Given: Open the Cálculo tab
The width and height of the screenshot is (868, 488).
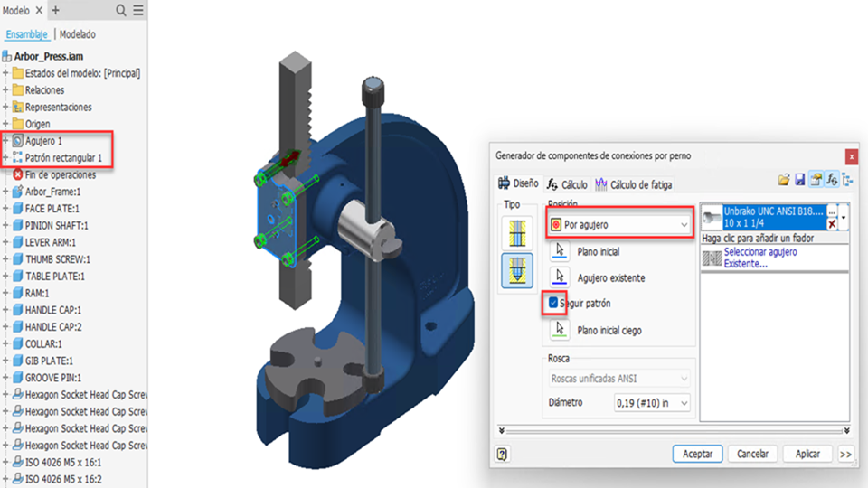Looking at the screenshot, I should 568,184.
